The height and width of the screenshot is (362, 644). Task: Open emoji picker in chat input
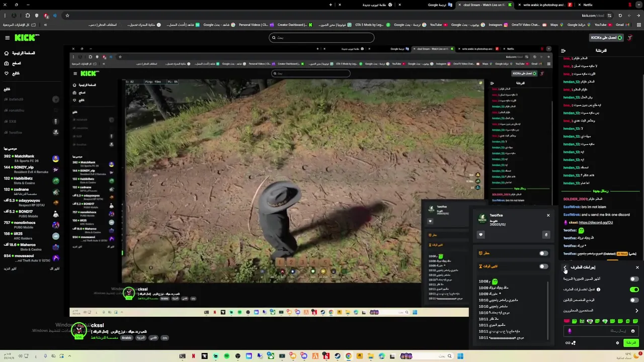(x=633, y=331)
